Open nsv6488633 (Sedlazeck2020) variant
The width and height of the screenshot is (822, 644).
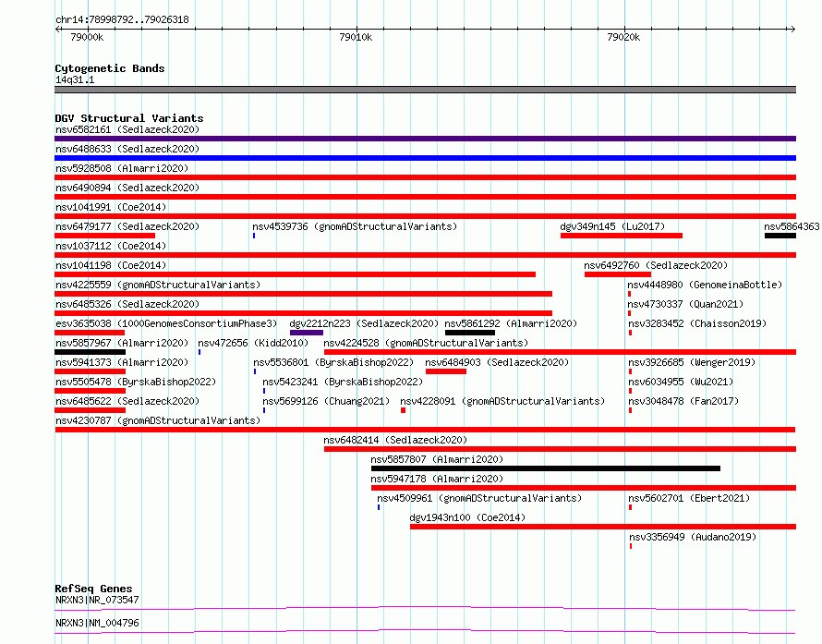127,149
